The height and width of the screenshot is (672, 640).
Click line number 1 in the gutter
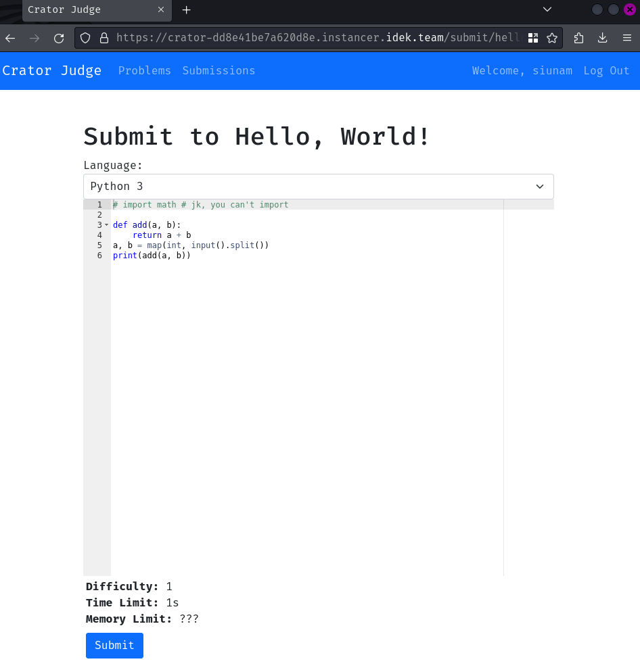99,205
